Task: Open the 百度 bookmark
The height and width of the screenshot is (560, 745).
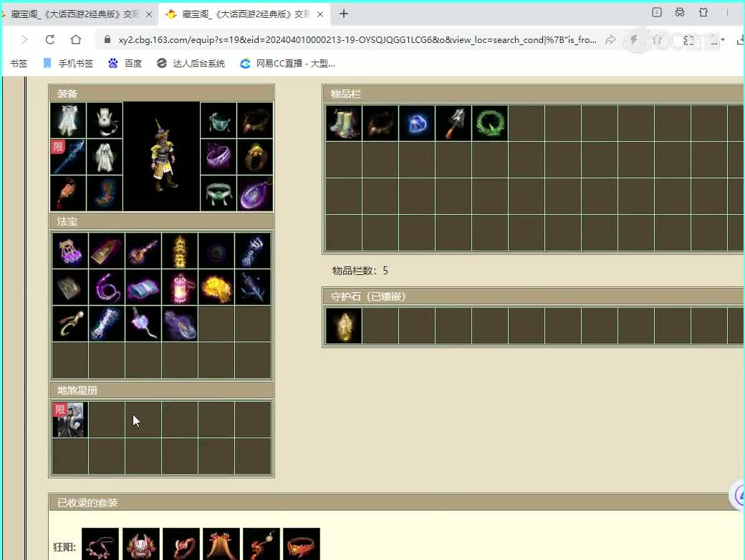Action: 125,63
